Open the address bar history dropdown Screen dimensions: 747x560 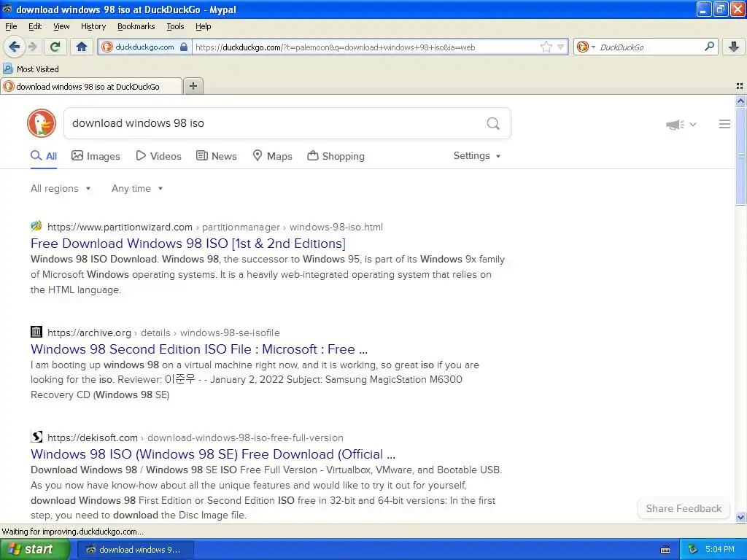point(561,47)
